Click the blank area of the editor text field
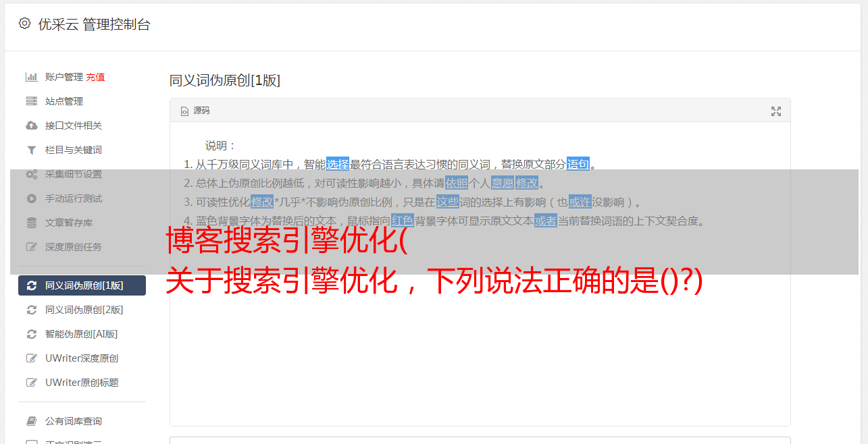The width and height of the screenshot is (868, 444). pyautogui.click(x=480, y=358)
